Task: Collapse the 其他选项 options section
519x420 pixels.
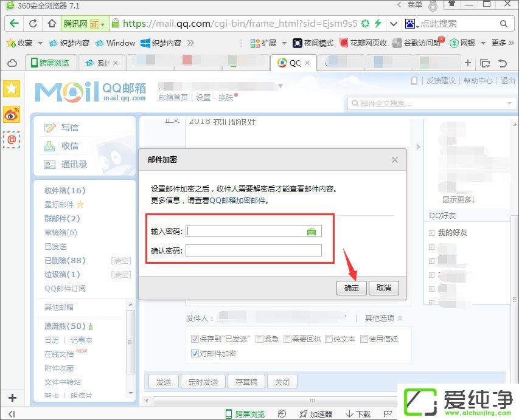Action: 381,318
